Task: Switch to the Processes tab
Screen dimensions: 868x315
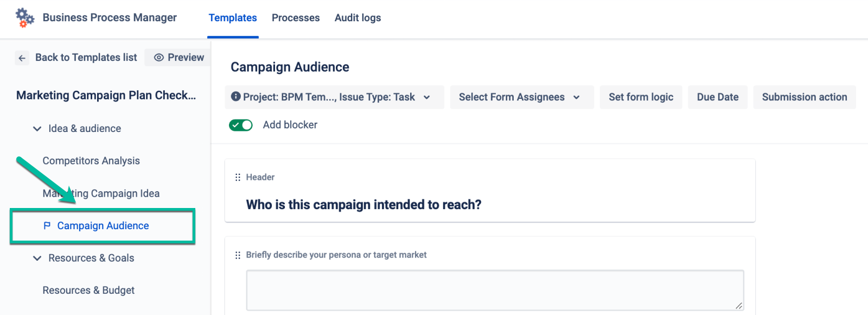Action: [x=296, y=18]
